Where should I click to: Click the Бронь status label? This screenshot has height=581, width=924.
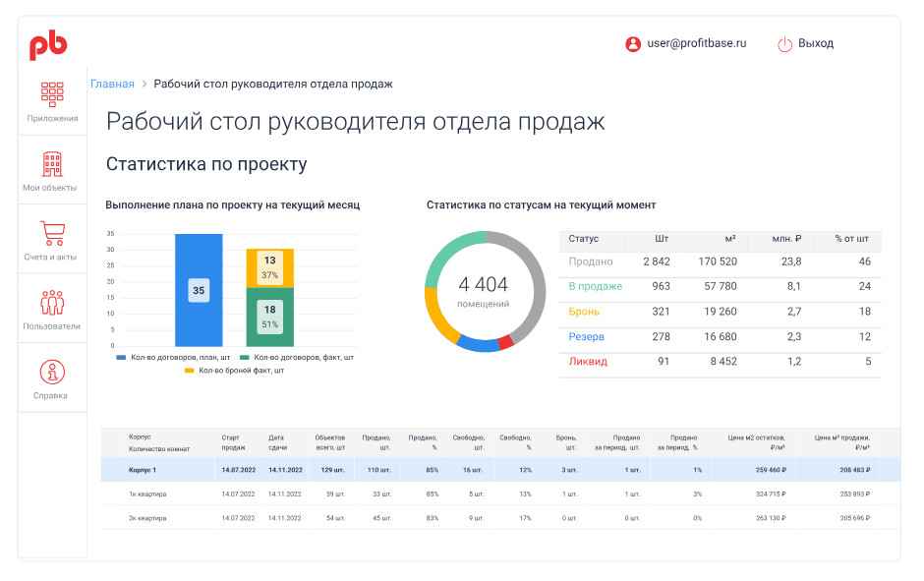point(584,312)
